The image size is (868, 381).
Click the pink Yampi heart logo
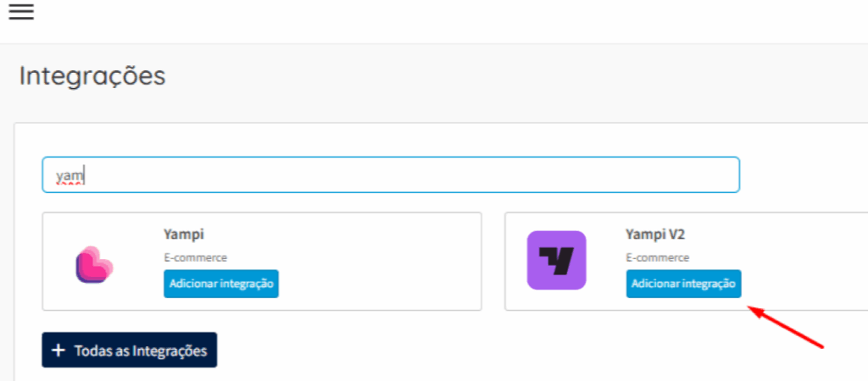point(94,264)
